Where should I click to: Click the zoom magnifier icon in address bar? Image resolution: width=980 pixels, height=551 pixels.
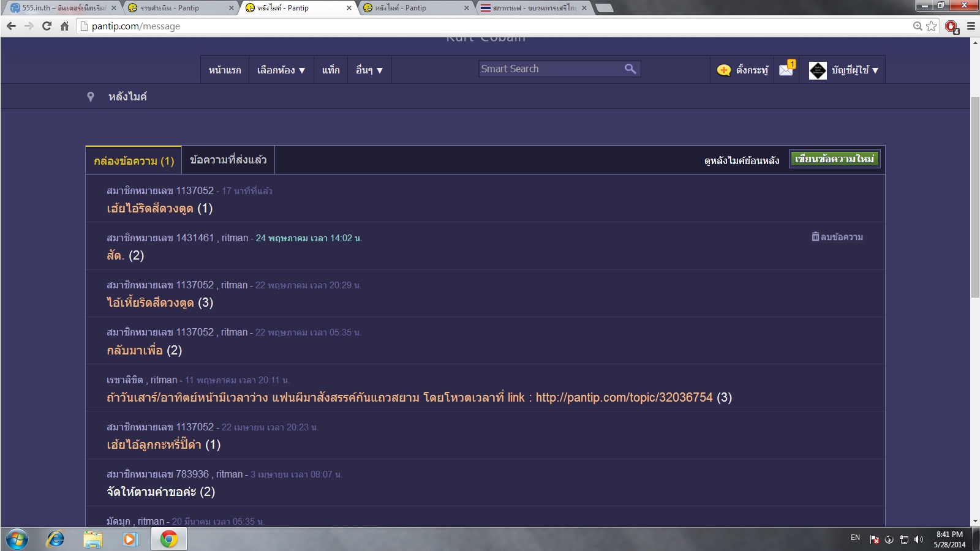click(918, 26)
